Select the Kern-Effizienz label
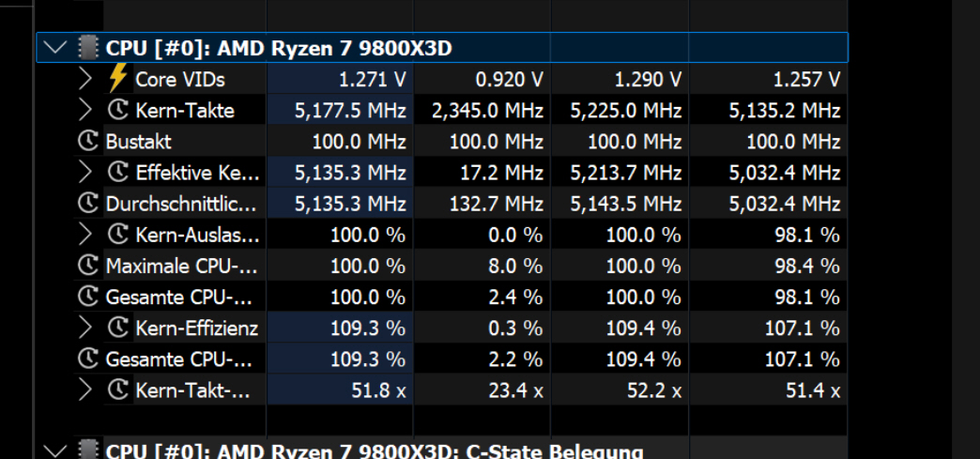 [197, 329]
